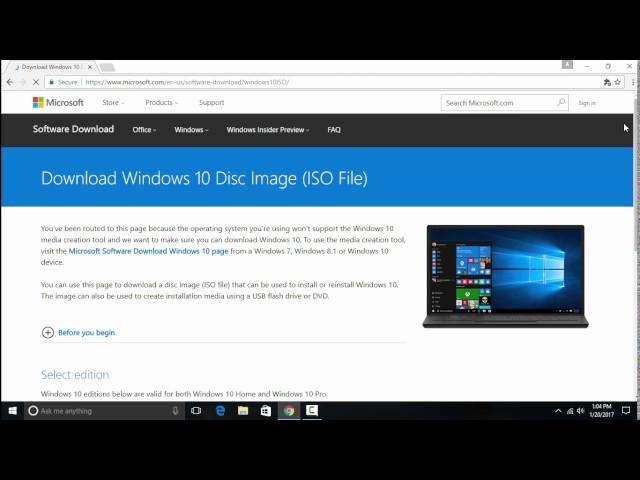Screen dimensions: 640x480
Task: Click the Camtasia taskbar icon
Action: (x=312, y=411)
